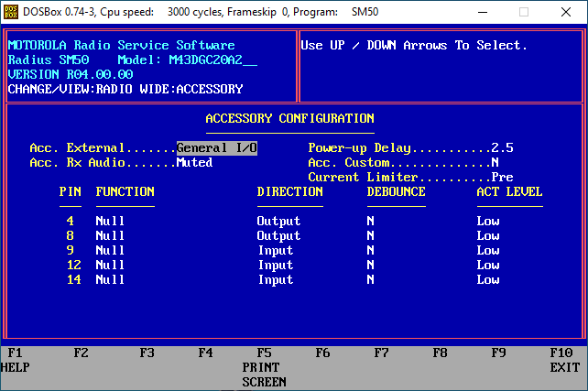Click the F6 function key label
Viewport: 588px width, 391px height.
click(x=322, y=353)
